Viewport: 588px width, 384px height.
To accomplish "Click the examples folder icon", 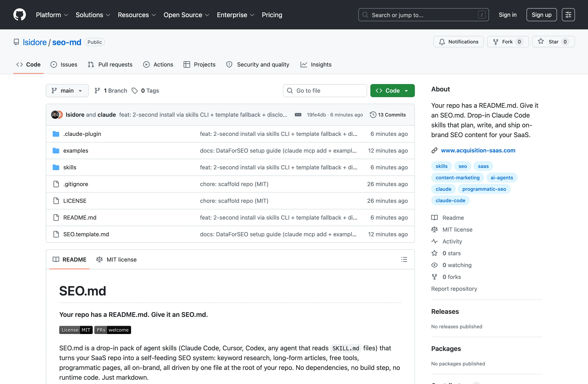I will click(56, 151).
